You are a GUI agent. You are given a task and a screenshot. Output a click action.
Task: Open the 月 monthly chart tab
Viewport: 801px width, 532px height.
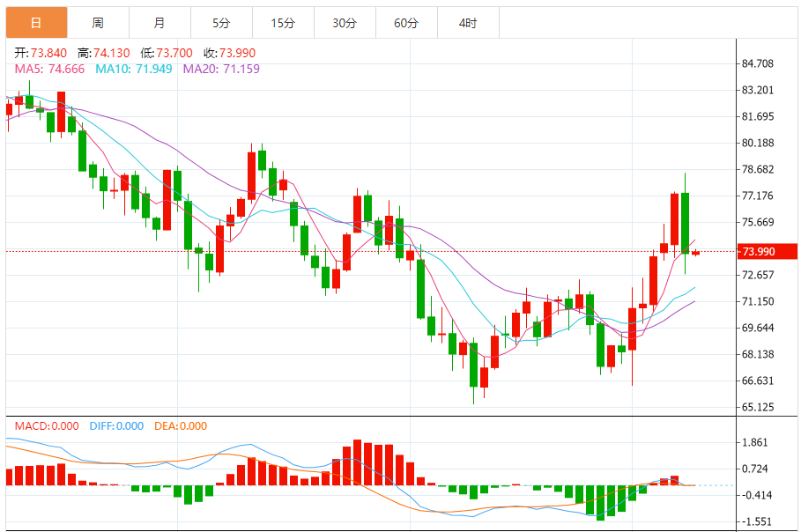tap(159, 23)
